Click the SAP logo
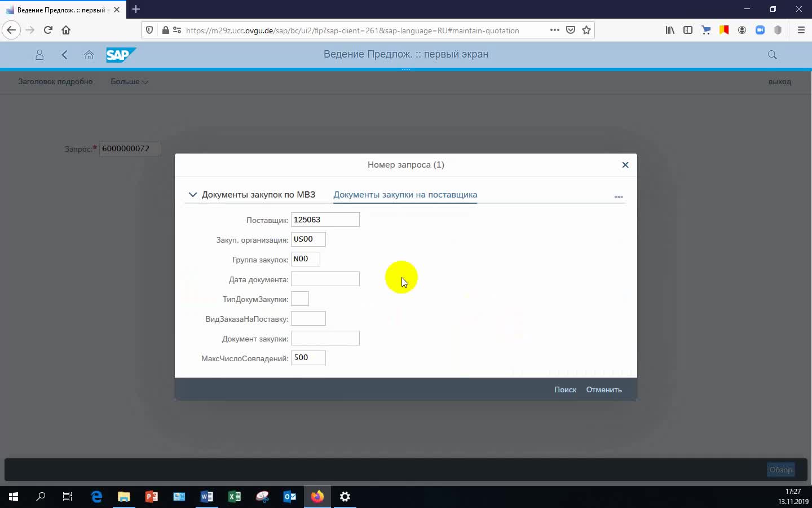The image size is (812, 508). (121, 55)
